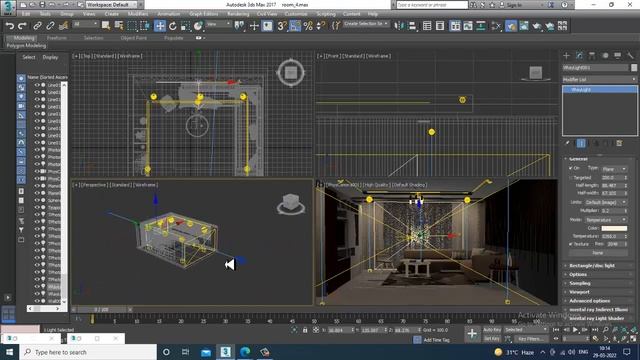Open the light Type dropdown showing Plane

click(x=614, y=169)
